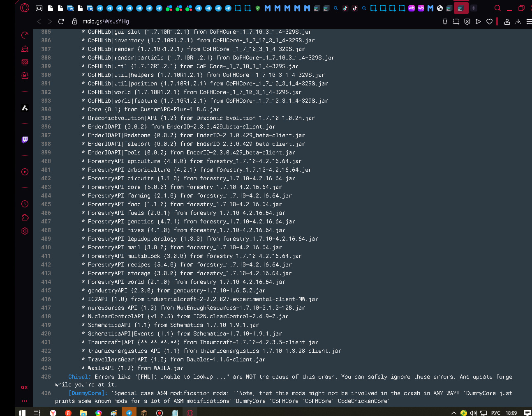Open Opera GX taskbar icon
This screenshot has width=532, height=416.
[x=190, y=412]
